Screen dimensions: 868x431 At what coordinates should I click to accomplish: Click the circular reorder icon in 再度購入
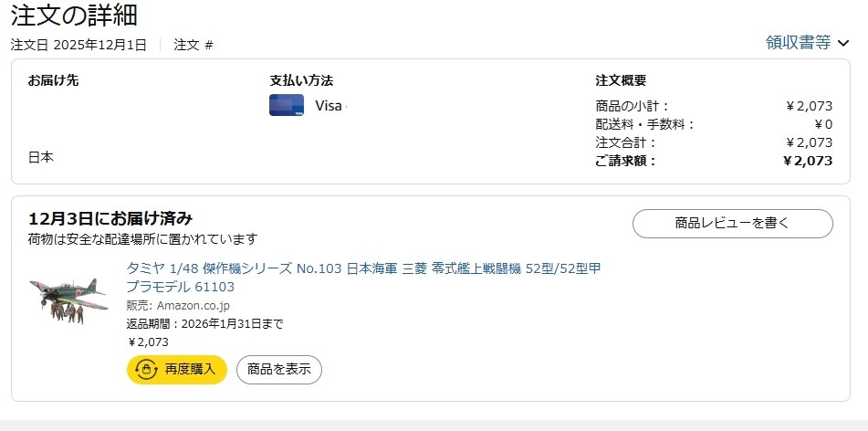coord(146,370)
